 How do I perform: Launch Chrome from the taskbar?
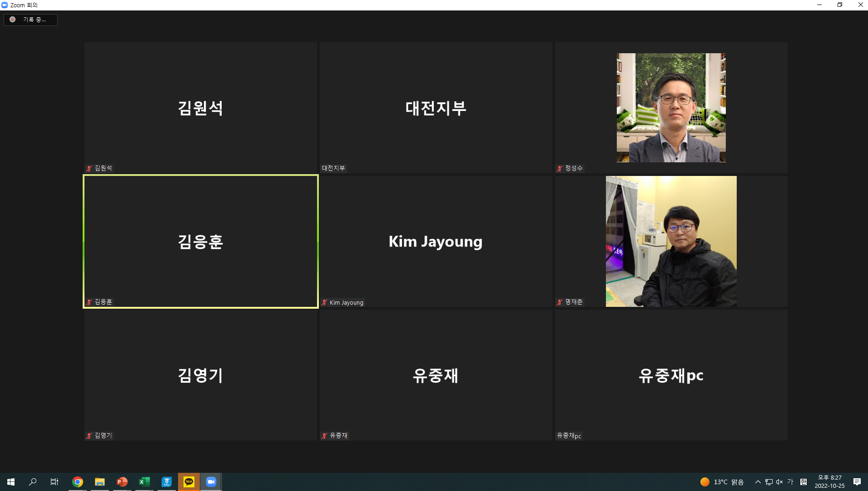coord(78,482)
